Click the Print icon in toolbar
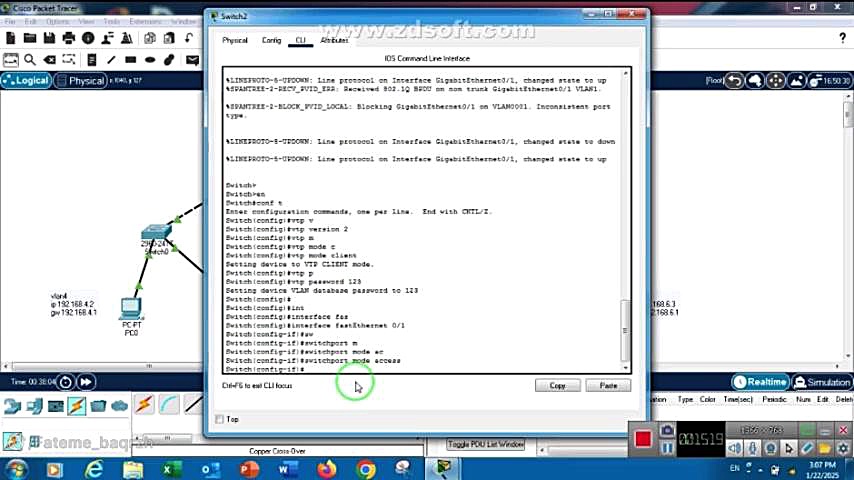 (x=69, y=38)
